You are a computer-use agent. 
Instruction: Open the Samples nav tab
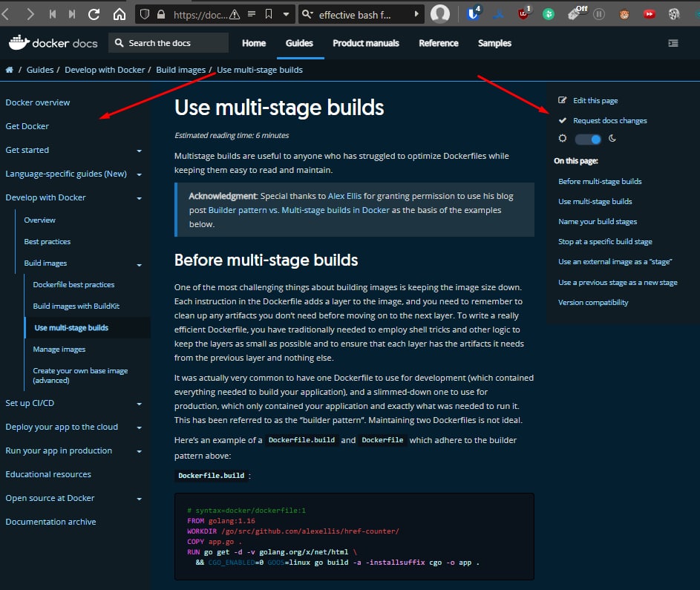[x=494, y=43]
